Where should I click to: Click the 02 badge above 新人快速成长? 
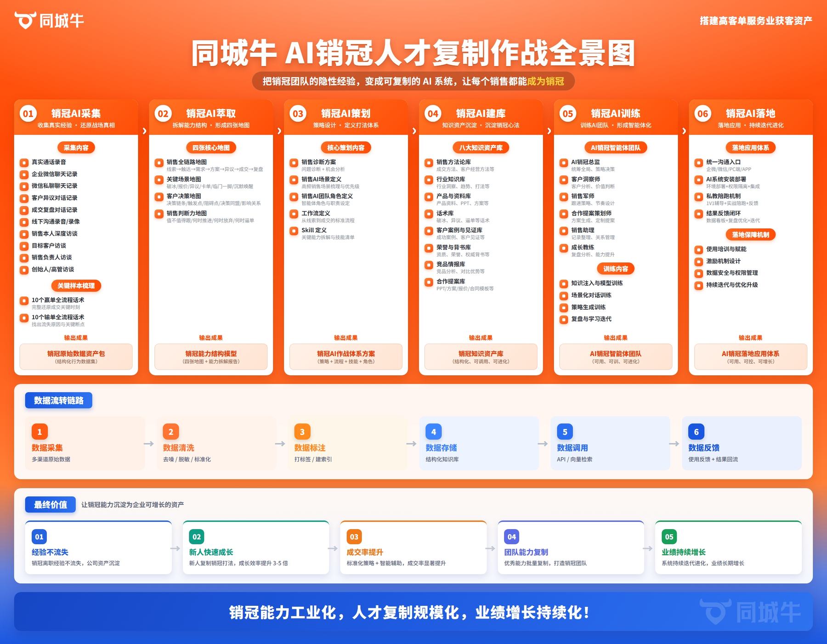point(197,537)
